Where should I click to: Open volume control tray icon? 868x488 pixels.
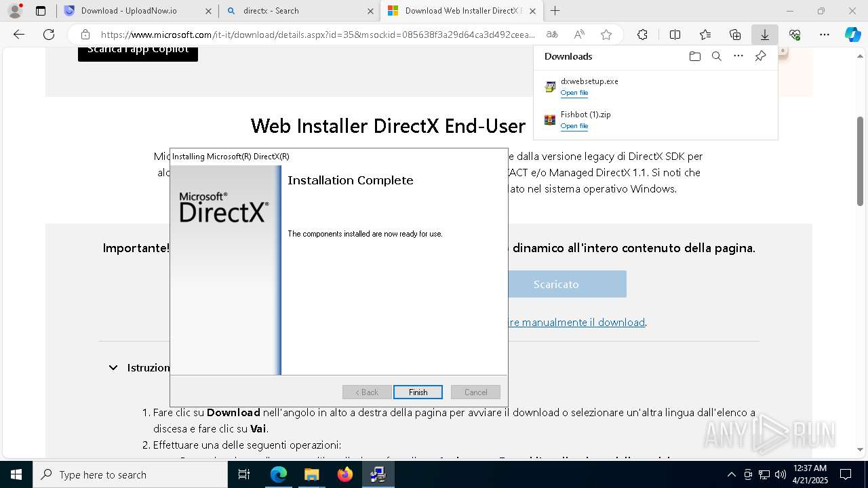coord(781,474)
